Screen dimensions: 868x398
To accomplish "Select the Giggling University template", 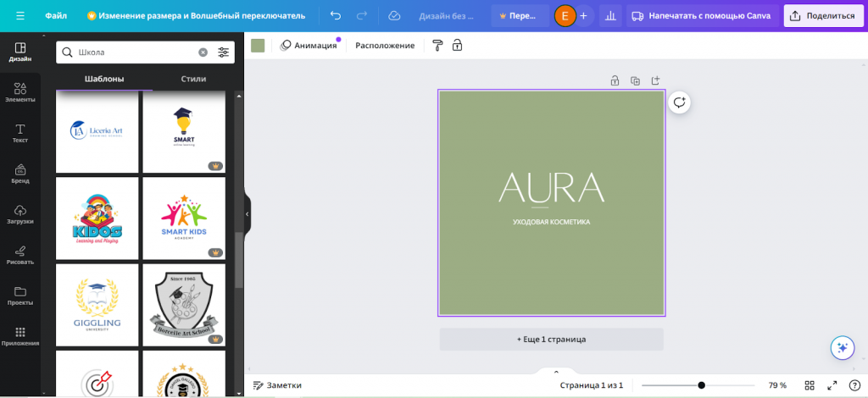I will 97,305.
